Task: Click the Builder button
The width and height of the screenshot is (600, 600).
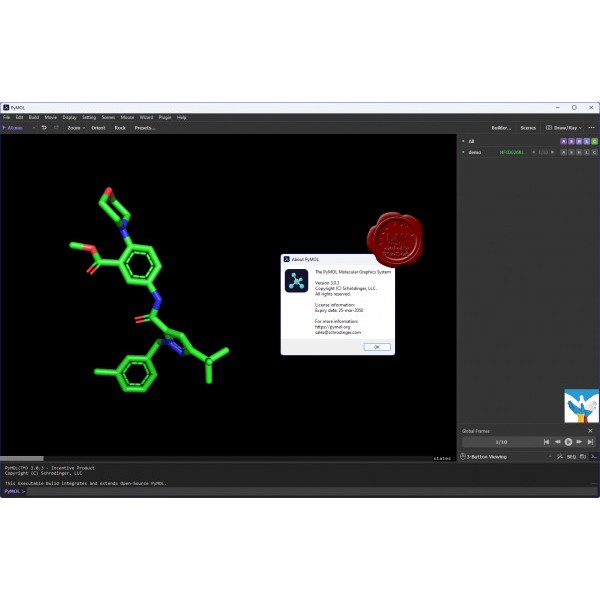Action: (x=501, y=128)
